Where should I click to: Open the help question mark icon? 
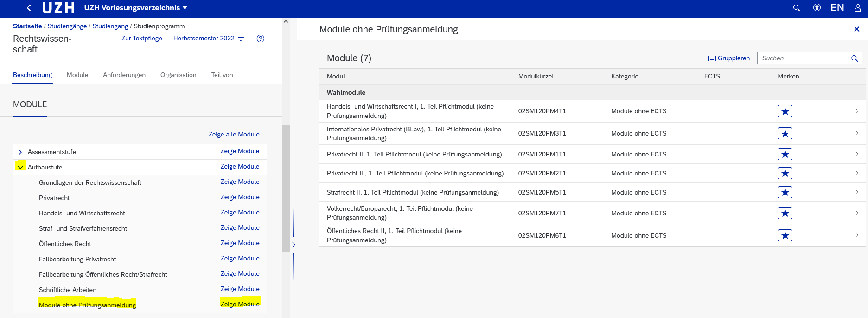tap(261, 39)
